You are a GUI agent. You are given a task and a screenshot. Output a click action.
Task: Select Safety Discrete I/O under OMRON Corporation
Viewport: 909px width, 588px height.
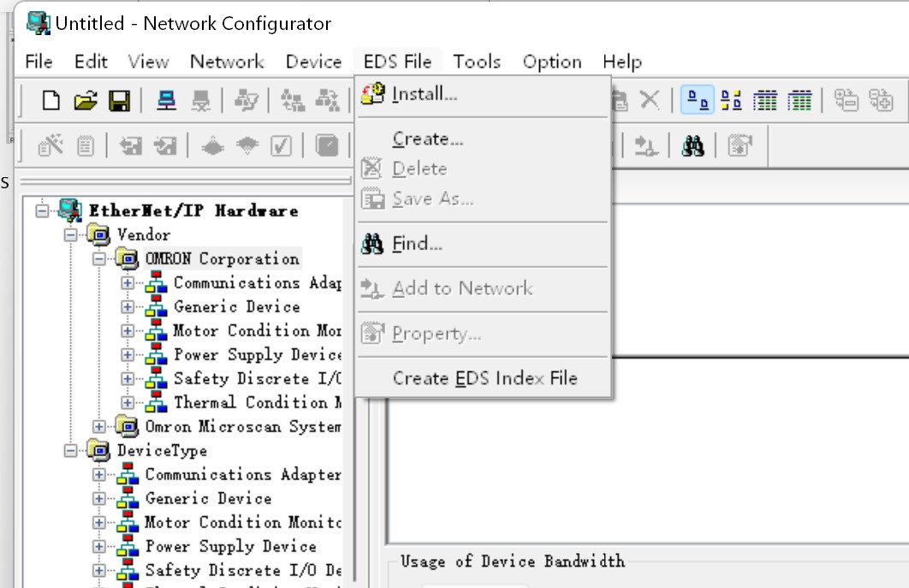(x=257, y=378)
